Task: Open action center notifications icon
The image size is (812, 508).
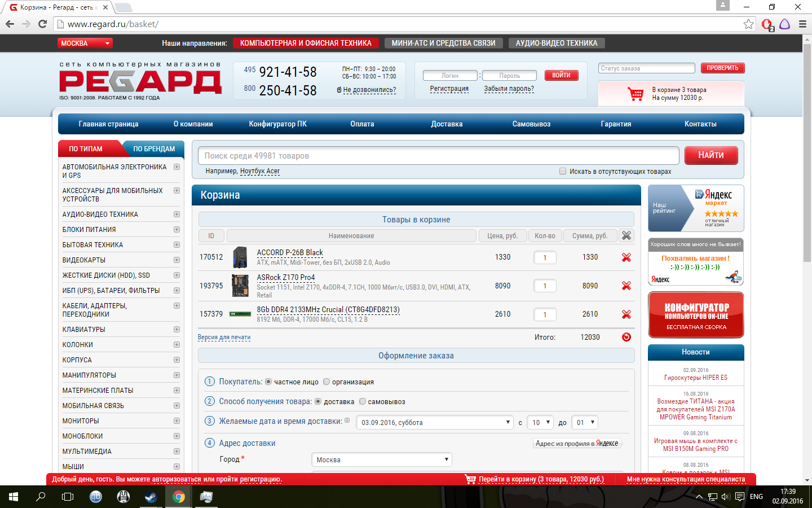Action: (x=739, y=497)
